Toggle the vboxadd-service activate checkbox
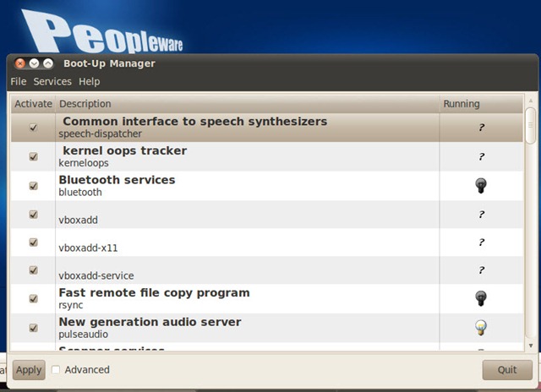Viewport: 541px width, 392px height. 34,270
